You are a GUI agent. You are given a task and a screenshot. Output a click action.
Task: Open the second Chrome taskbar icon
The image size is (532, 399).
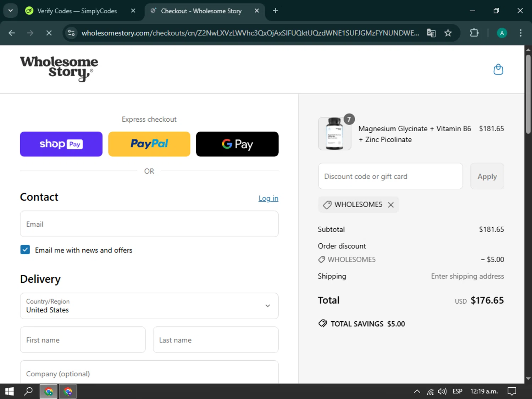click(68, 391)
